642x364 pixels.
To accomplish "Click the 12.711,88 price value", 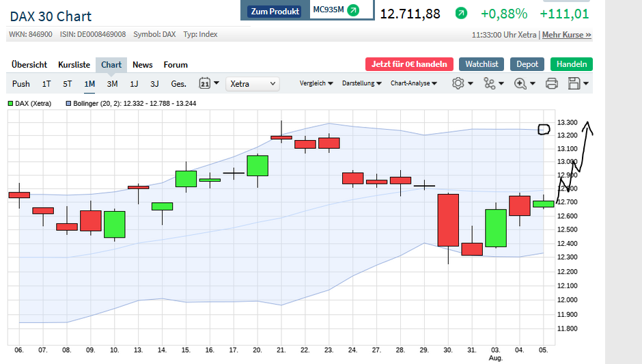I will (x=410, y=14).
